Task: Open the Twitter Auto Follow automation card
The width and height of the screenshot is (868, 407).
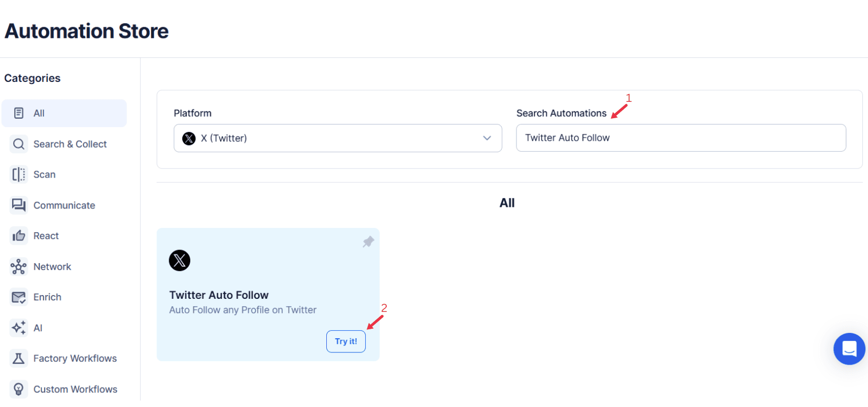Action: click(268, 294)
